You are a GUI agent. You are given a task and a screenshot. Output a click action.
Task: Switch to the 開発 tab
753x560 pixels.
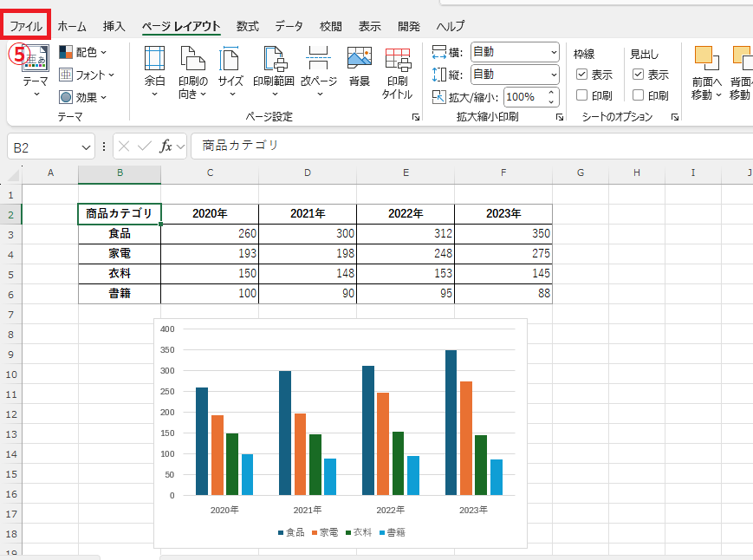tap(409, 26)
